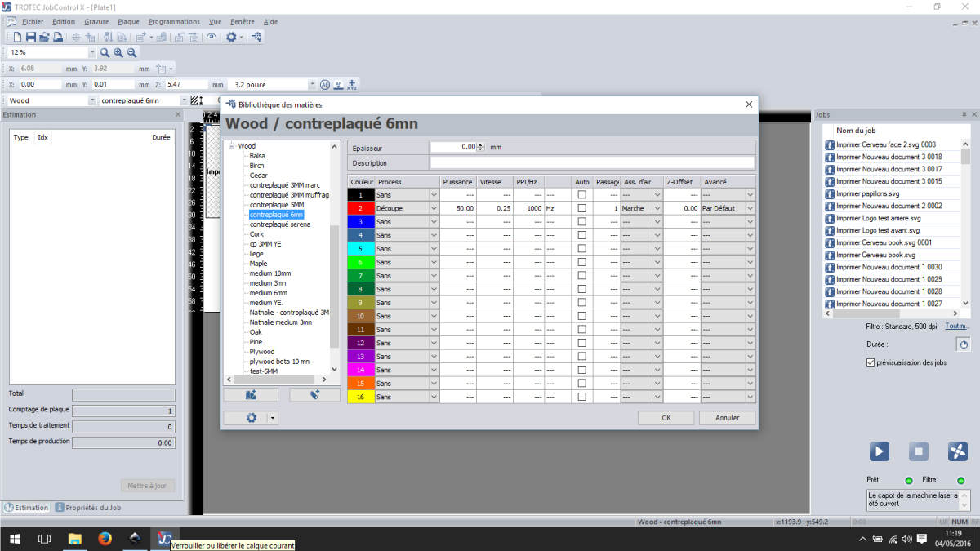Screen dimensions: 980x551
Task: Click the save floppy disk icon
Action: click(30, 37)
